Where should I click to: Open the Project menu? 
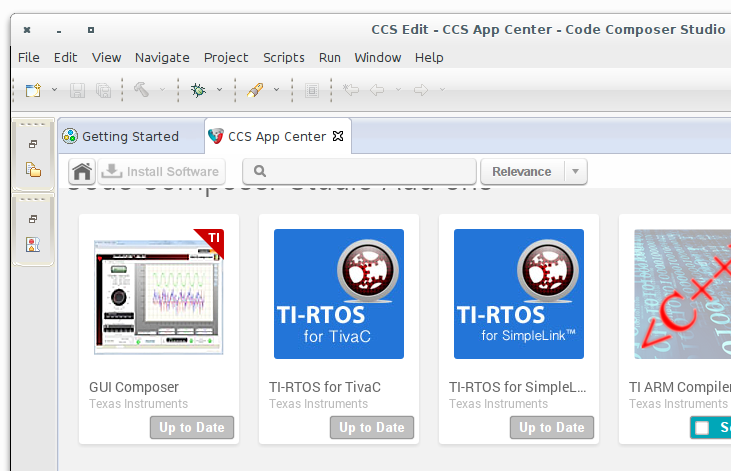[226, 57]
